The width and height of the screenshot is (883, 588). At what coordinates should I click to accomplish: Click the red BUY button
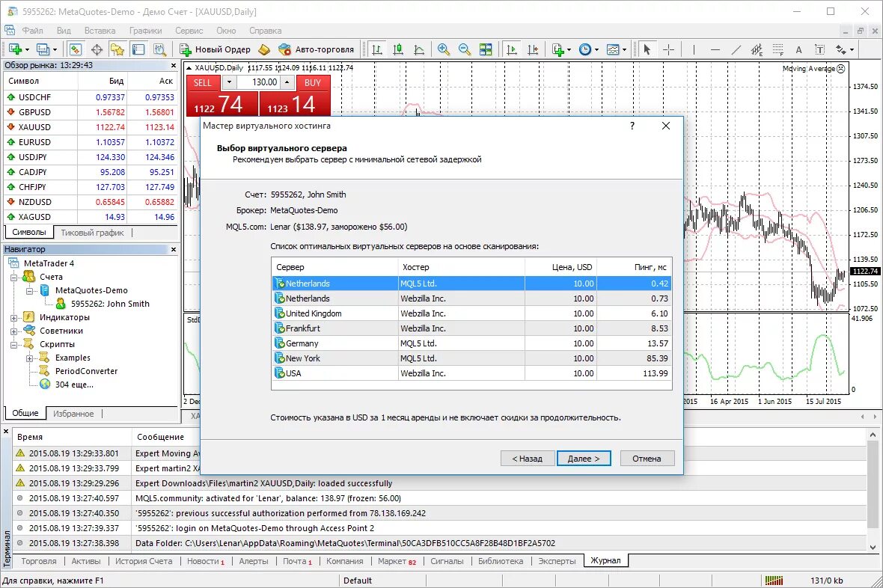[x=313, y=83]
